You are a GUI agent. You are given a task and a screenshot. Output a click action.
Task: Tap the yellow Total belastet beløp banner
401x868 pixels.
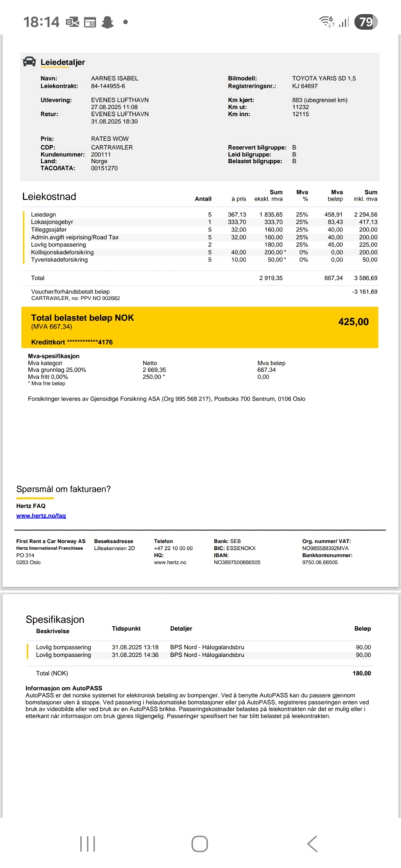point(199,327)
